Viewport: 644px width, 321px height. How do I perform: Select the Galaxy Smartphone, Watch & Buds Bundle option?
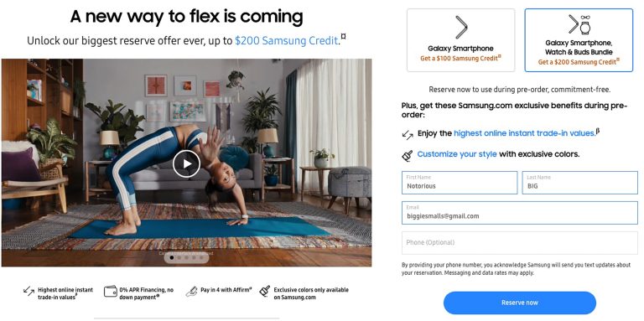click(x=579, y=40)
